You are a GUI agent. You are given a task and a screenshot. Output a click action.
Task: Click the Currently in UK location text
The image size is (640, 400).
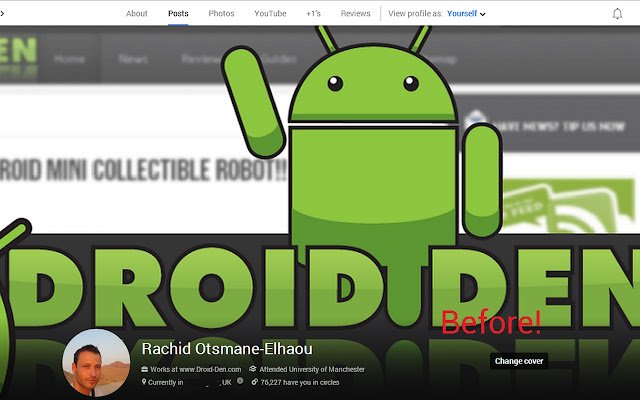189,382
